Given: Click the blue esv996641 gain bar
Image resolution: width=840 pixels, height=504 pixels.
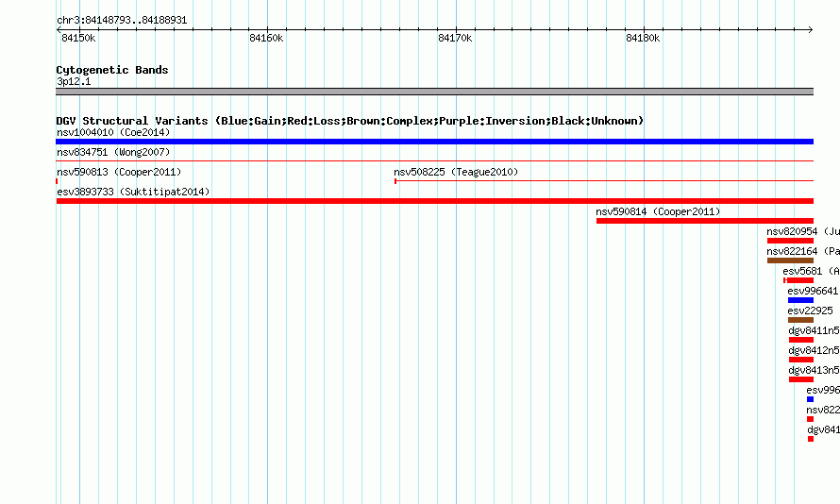Looking at the screenshot, I should pyautogui.click(x=801, y=300).
